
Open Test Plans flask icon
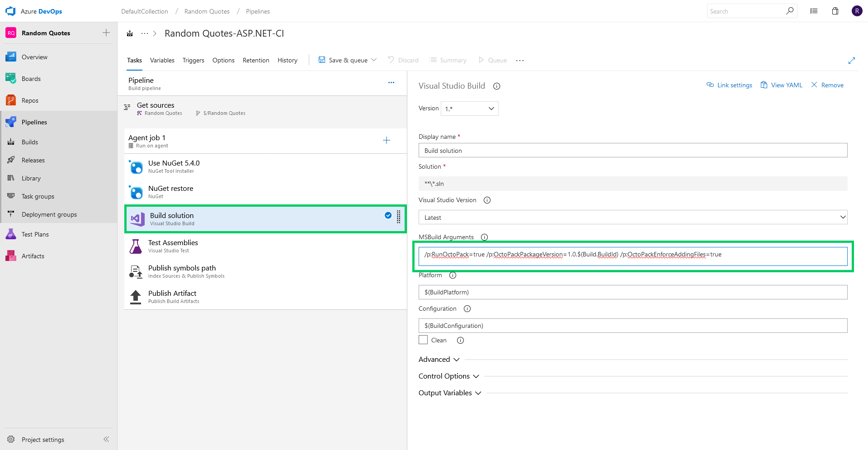(11, 234)
